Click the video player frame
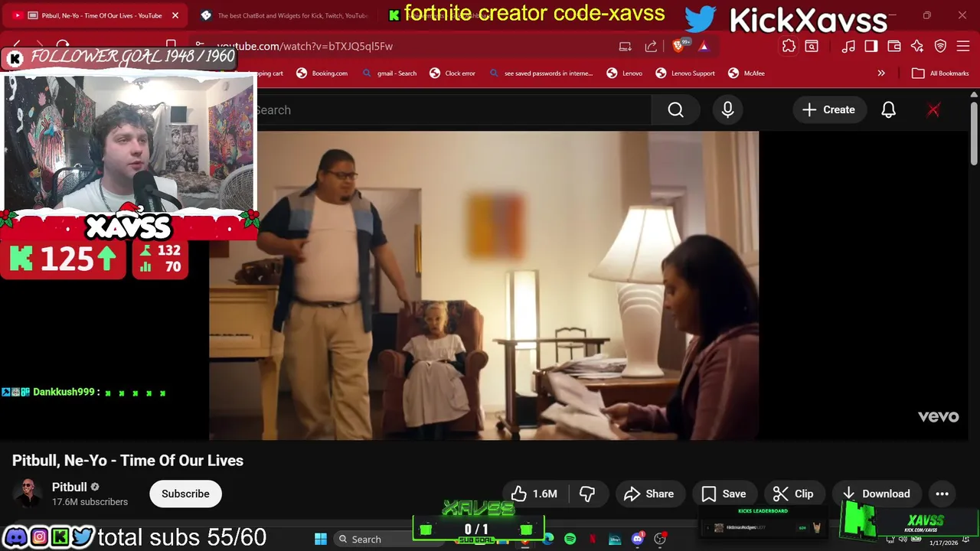 484,285
